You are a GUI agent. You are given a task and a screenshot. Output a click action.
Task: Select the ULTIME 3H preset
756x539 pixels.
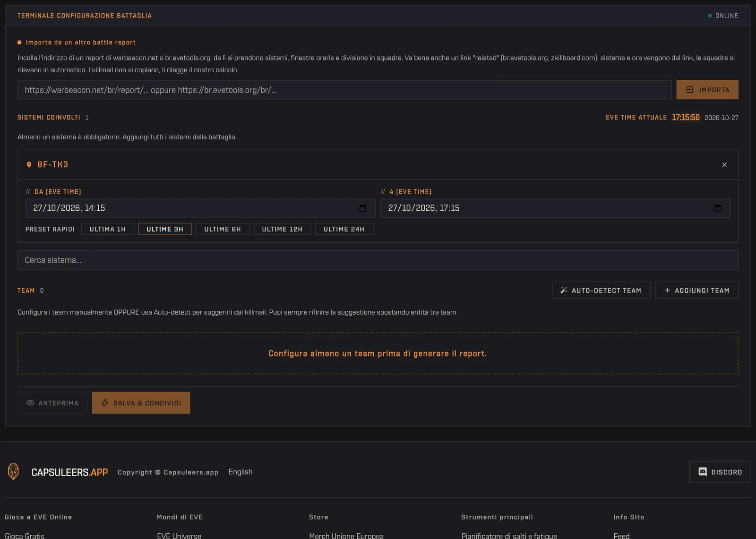(165, 229)
